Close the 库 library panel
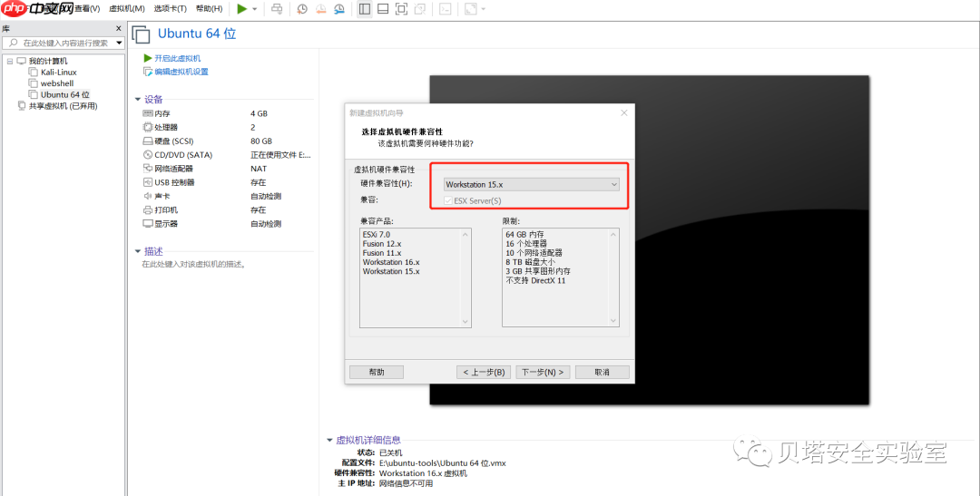 [119, 28]
